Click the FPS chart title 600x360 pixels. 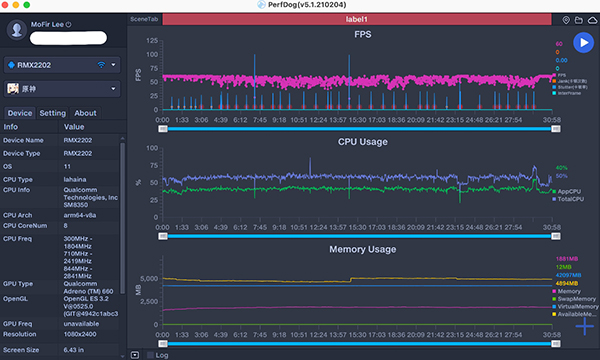point(363,34)
